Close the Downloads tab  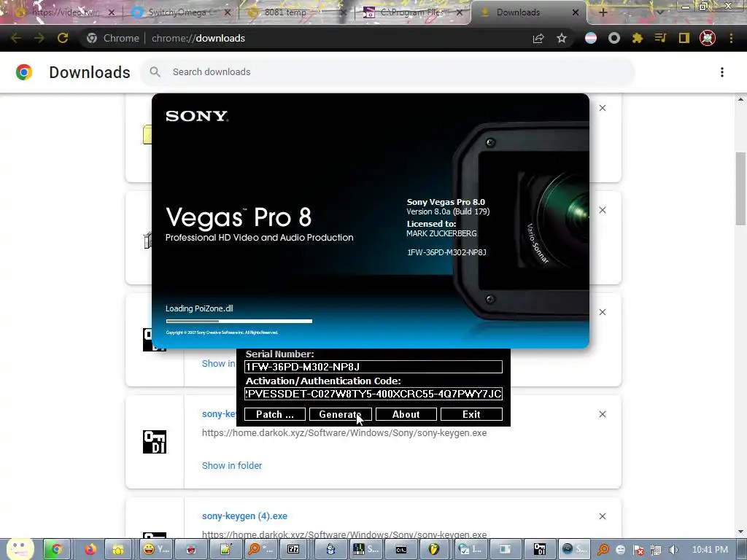tap(576, 12)
